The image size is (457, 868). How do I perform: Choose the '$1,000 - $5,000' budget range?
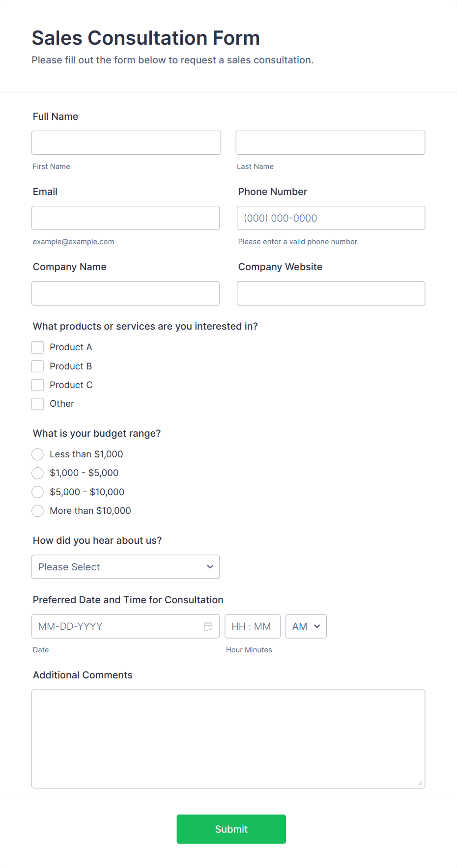[37, 473]
